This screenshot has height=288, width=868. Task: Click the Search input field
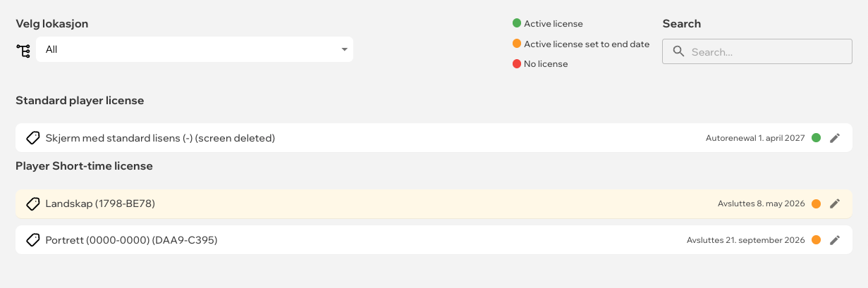[x=757, y=51]
